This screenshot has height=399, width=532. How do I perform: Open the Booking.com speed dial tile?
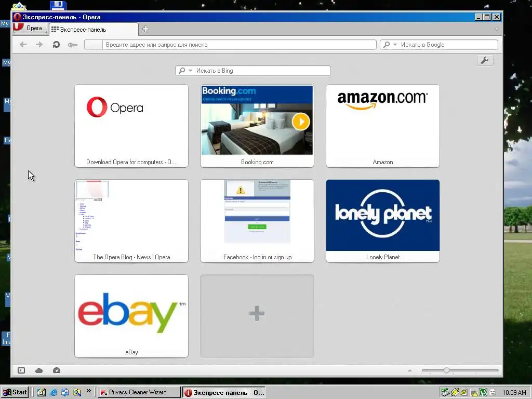(x=257, y=126)
